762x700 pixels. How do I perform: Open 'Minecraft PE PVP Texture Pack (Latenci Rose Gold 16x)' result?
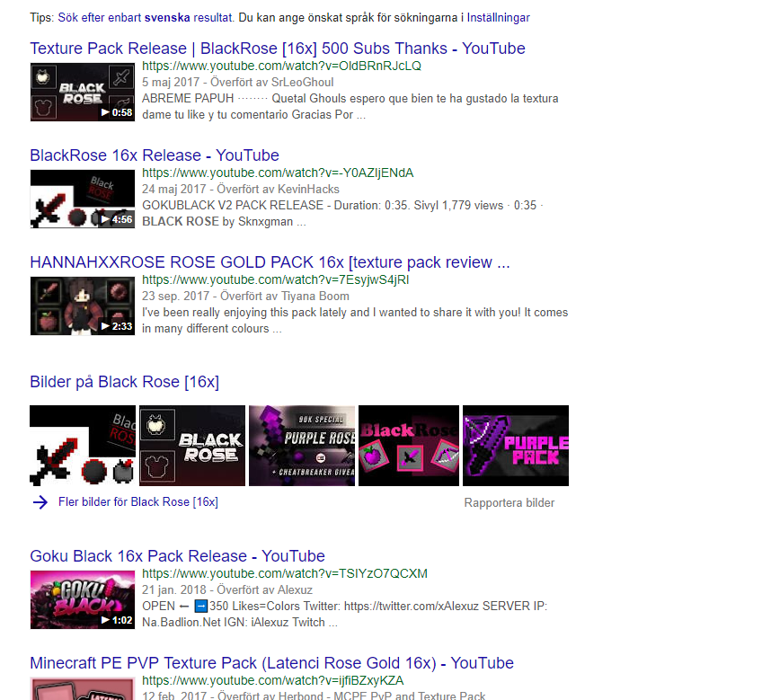[271, 663]
